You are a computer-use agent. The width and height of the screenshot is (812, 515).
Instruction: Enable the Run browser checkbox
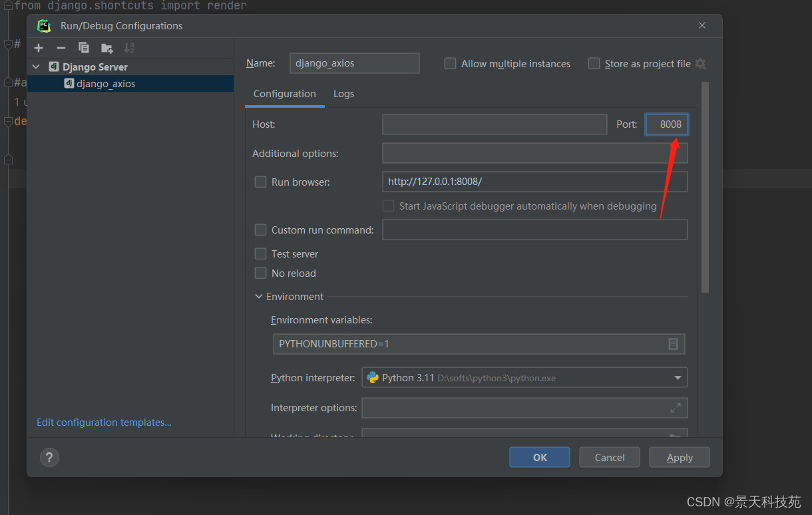click(260, 182)
